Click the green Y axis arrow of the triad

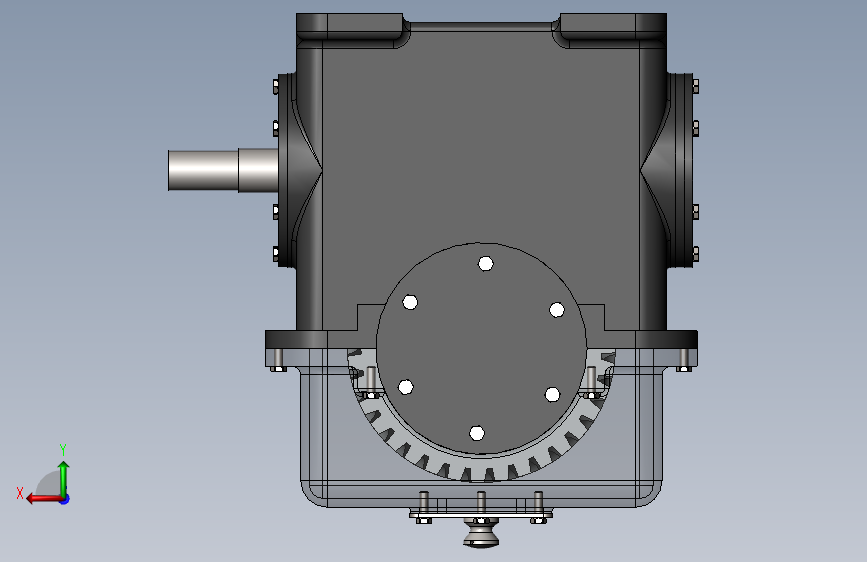(64, 478)
